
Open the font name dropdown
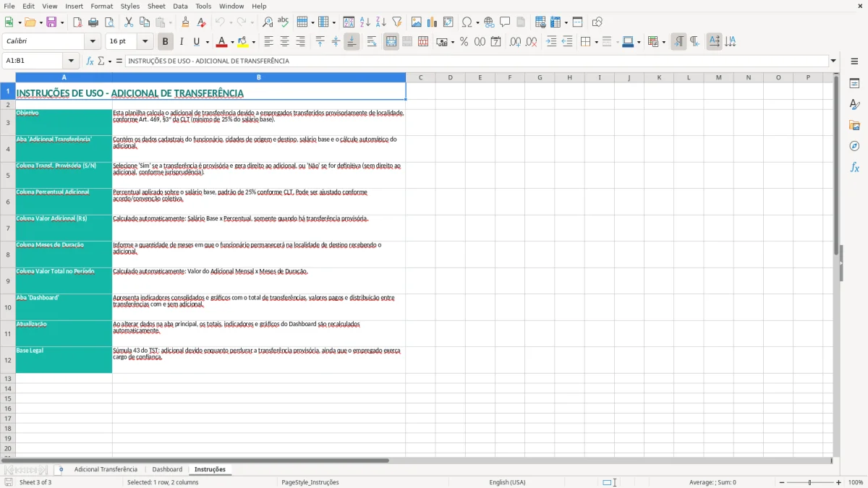(x=93, y=42)
